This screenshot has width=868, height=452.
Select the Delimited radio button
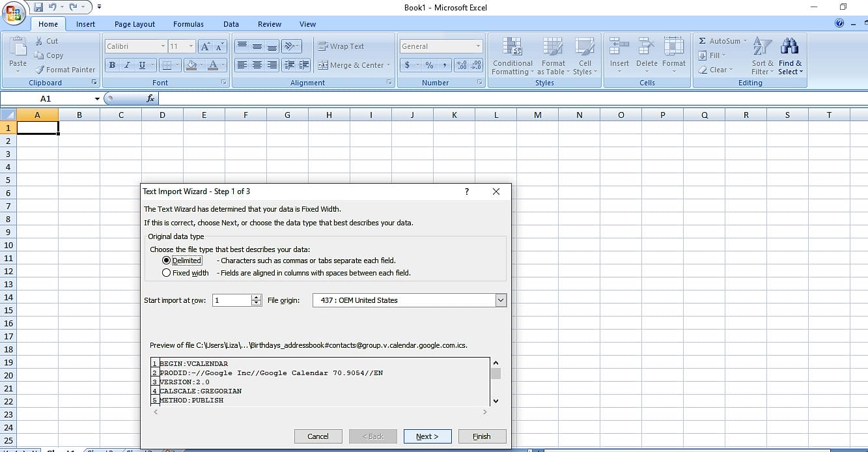[167, 260]
